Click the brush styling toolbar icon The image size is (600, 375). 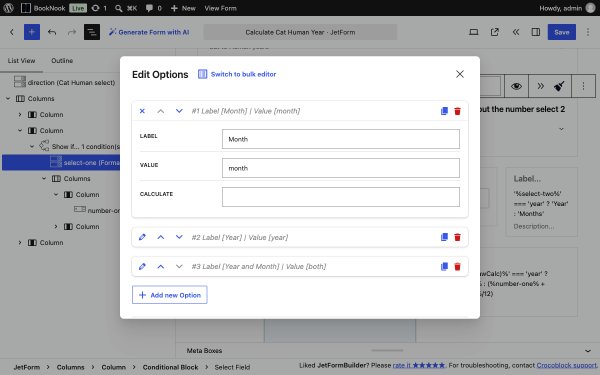pyautogui.click(x=559, y=86)
